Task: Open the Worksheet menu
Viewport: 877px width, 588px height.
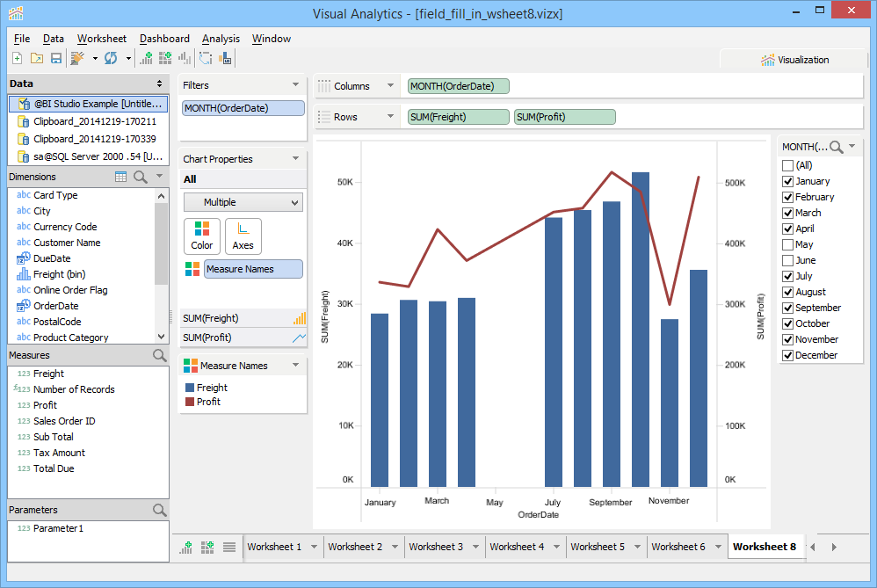Action: click(102, 39)
